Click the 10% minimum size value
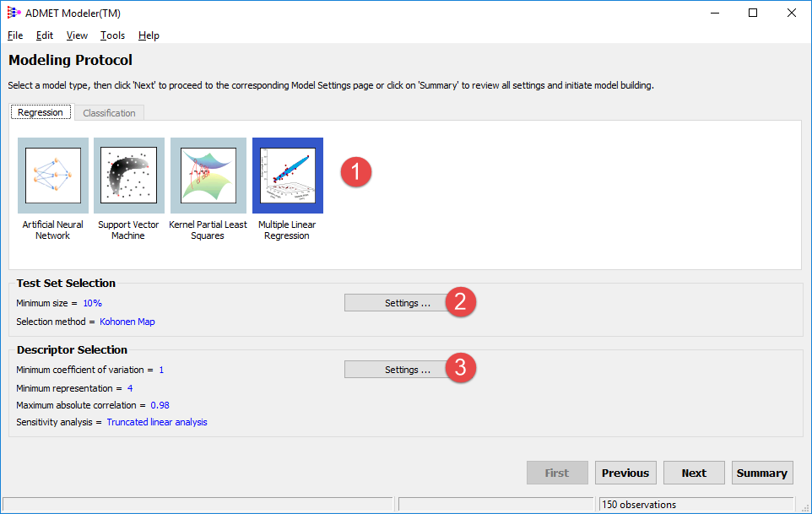Viewport: 812px width, 514px height. [x=93, y=303]
